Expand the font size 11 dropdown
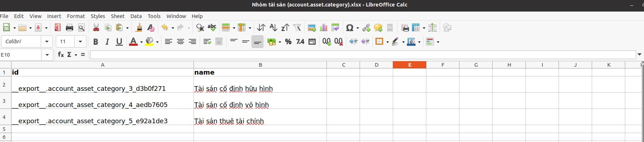Screen dimensions: 644x142 point(80,42)
